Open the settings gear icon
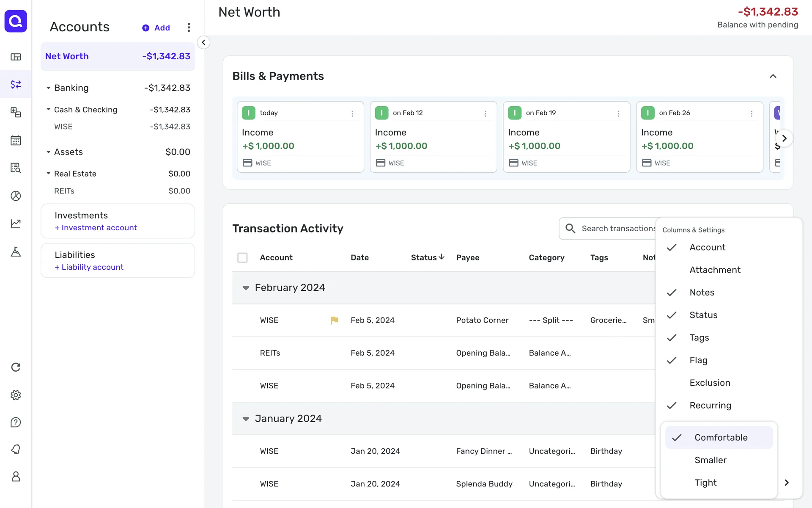The height and width of the screenshot is (508, 812). [x=16, y=395]
